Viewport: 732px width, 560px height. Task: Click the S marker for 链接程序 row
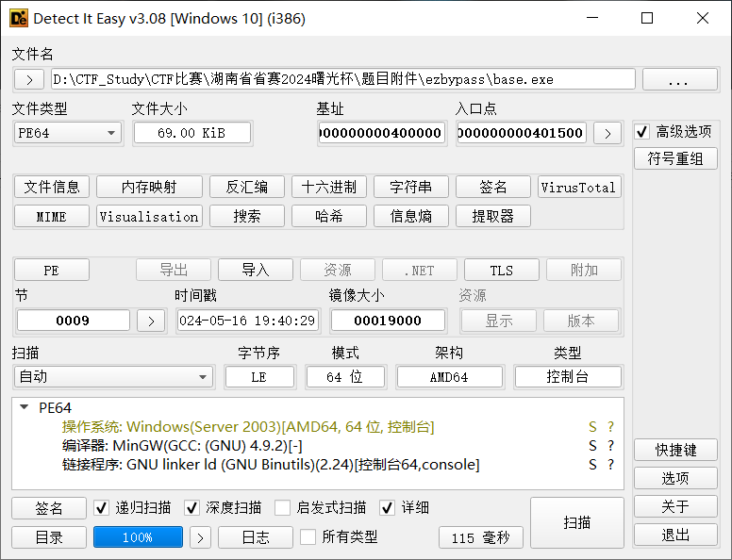(592, 465)
